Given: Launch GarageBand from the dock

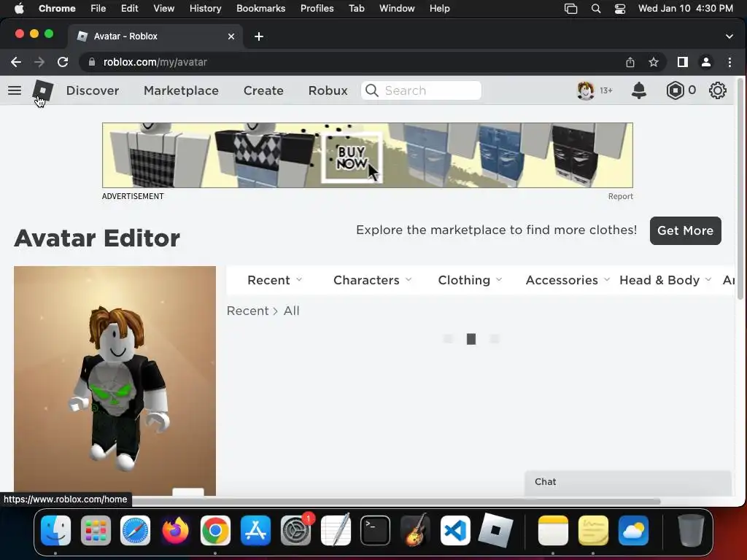Looking at the screenshot, I should pyautogui.click(x=415, y=530).
